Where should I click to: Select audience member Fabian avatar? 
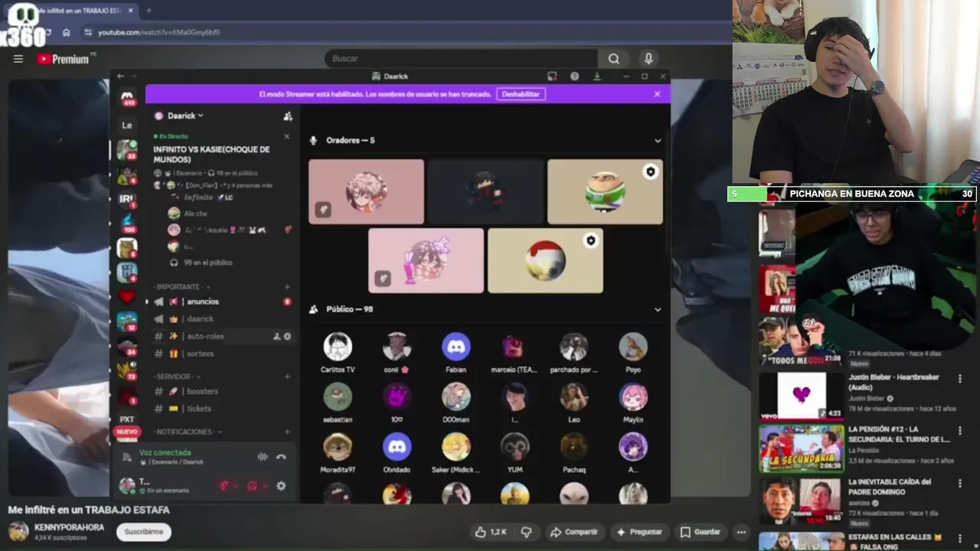point(456,347)
